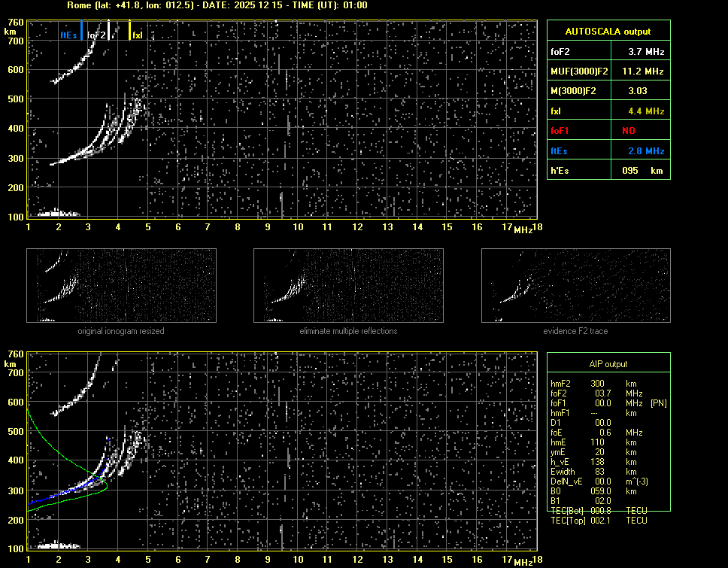Select the 'original ionogram resized' thumbnail

[x=121, y=285]
